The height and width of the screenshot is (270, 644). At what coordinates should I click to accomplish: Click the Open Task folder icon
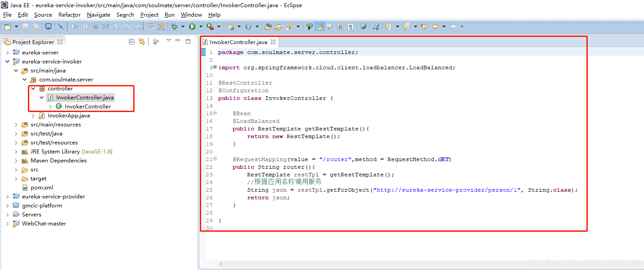point(278,27)
